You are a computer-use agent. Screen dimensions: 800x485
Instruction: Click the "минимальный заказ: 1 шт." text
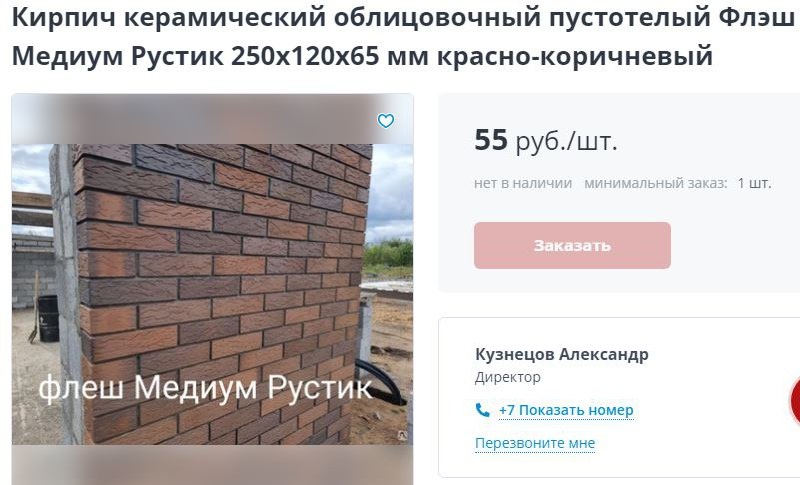tap(678, 183)
